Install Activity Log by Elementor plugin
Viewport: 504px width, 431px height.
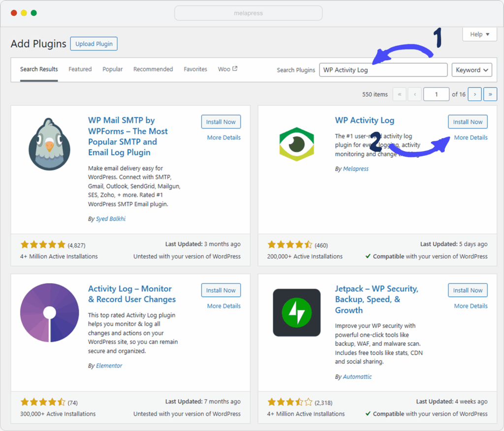click(221, 290)
